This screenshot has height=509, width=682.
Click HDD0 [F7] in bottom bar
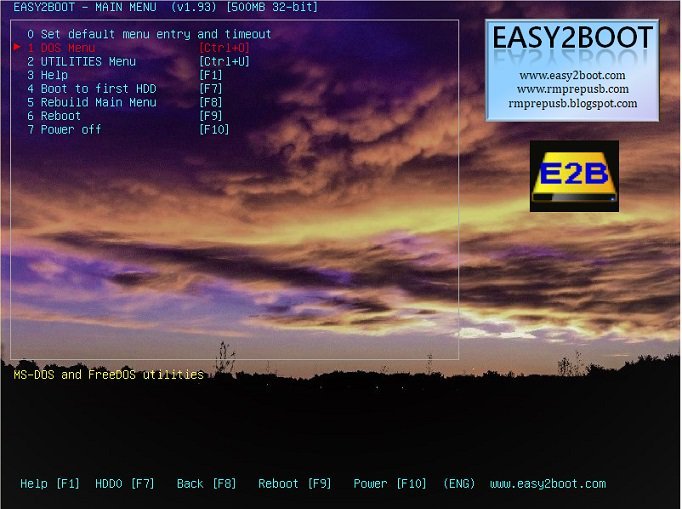click(x=125, y=484)
